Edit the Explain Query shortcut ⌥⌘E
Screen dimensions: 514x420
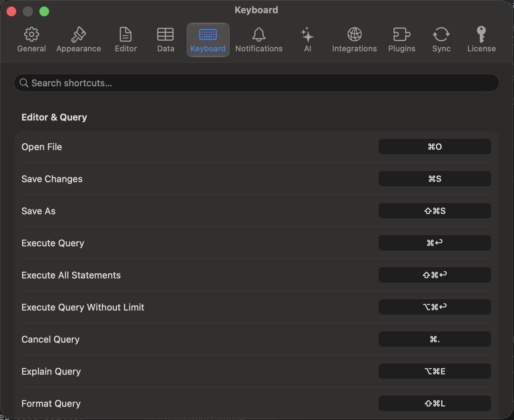[435, 371]
